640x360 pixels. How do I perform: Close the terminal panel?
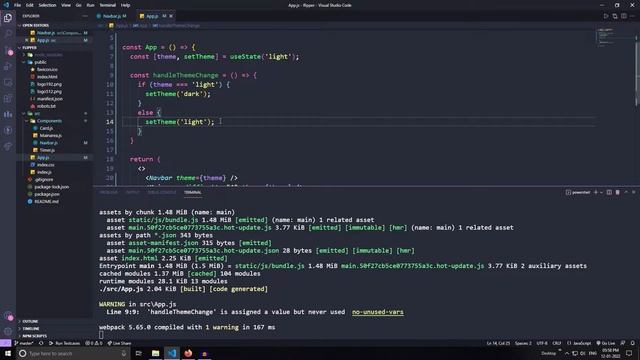point(634,192)
